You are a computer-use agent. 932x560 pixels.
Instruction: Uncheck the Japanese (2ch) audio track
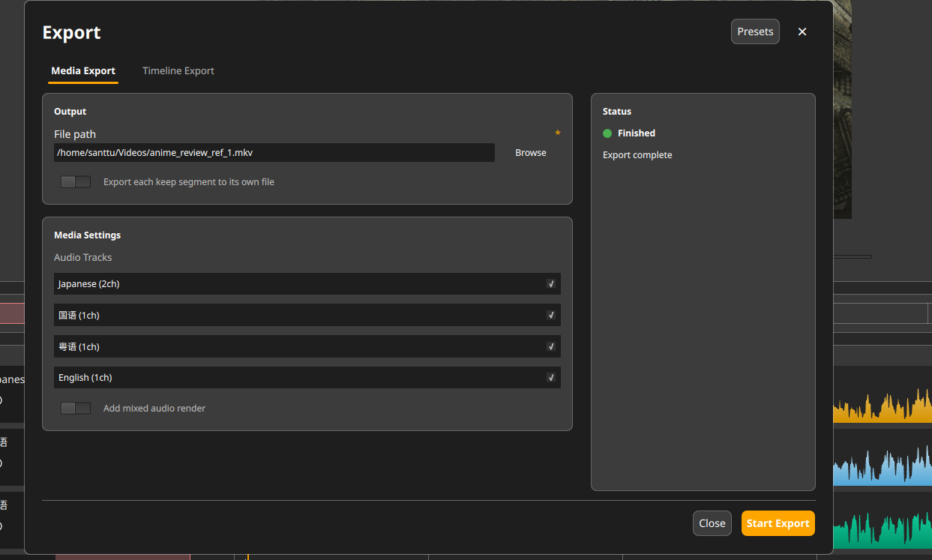(x=551, y=284)
